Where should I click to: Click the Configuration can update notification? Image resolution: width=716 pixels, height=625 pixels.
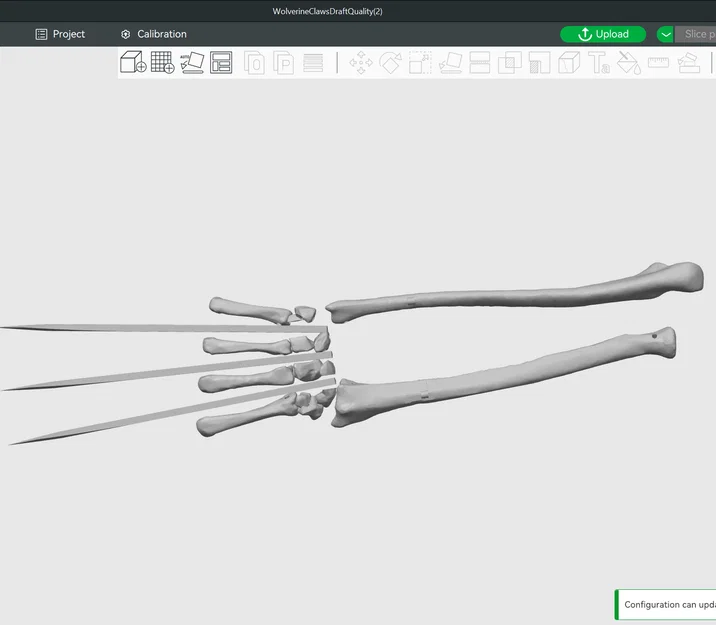(x=665, y=604)
